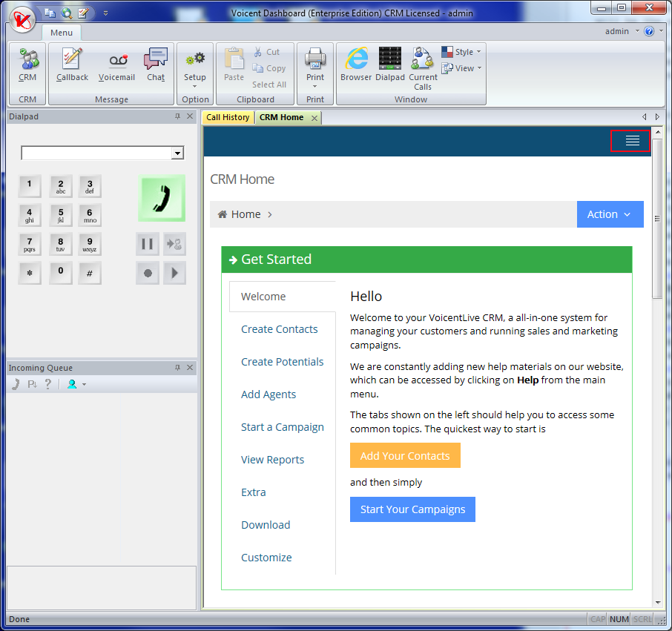Select the Menu ribbon tab
The width and height of the screenshot is (672, 631).
tap(62, 33)
